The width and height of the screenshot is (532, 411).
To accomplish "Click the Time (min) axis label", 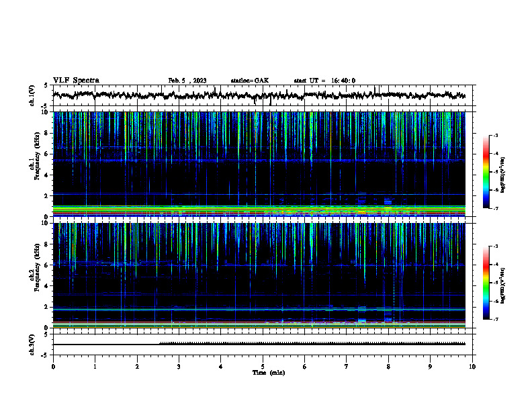I will [x=269, y=373].
